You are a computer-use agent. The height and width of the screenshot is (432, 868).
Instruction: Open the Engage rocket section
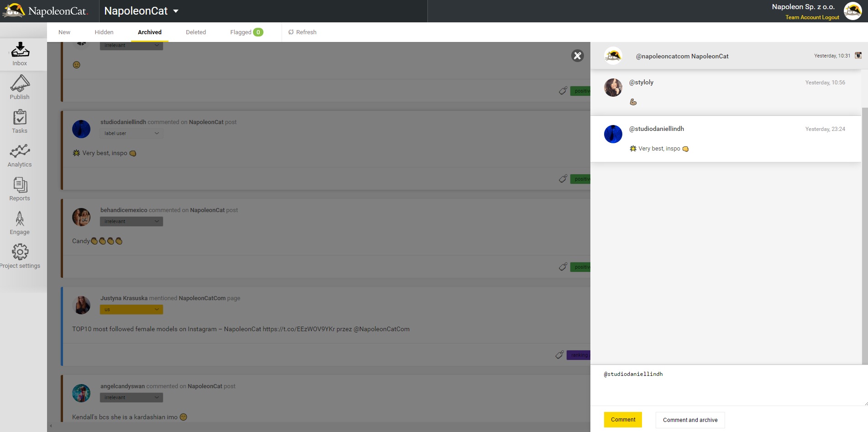click(20, 223)
